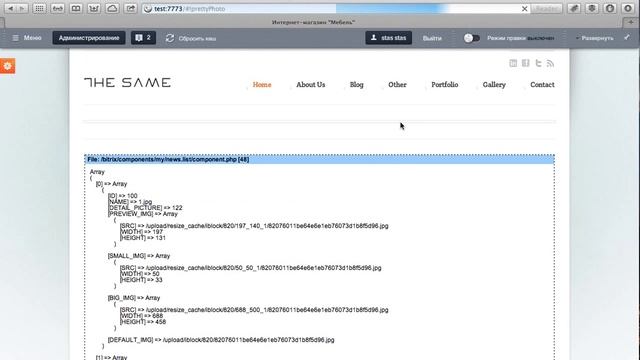Pin the admin panel with pin icon
The height and width of the screenshot is (360, 640).
627,38
